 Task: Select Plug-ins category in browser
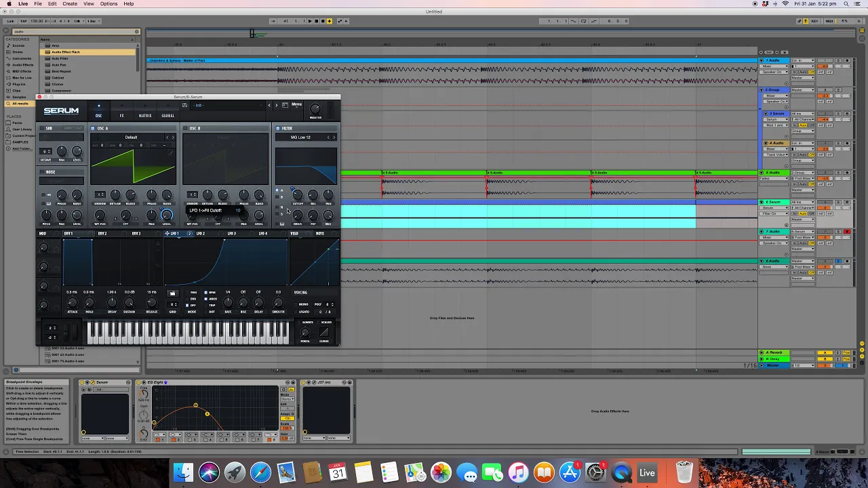[x=19, y=84]
